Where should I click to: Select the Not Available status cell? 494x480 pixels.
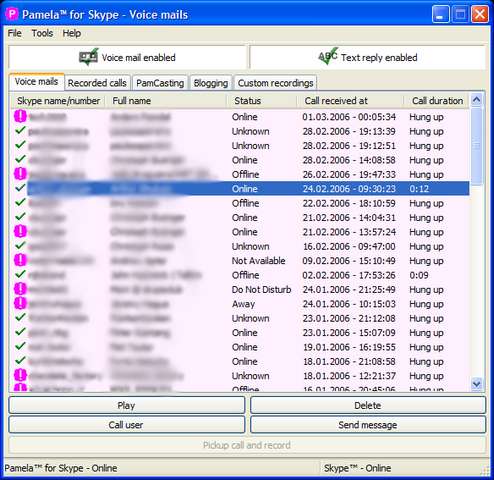point(259,261)
